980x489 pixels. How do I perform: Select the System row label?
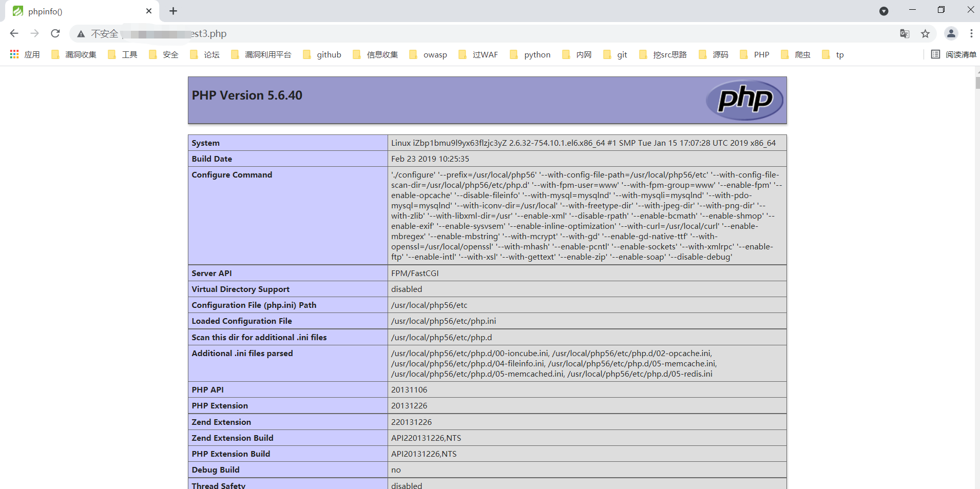[205, 143]
